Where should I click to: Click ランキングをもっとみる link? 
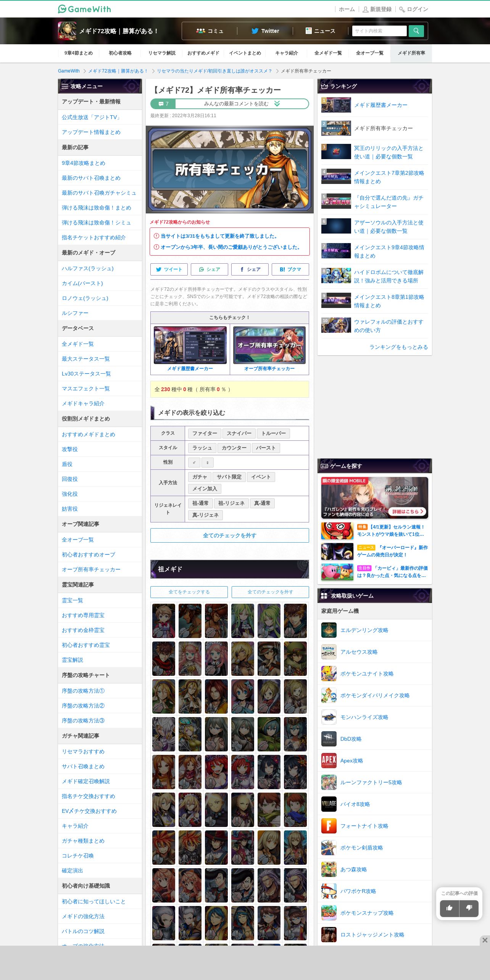pos(398,347)
